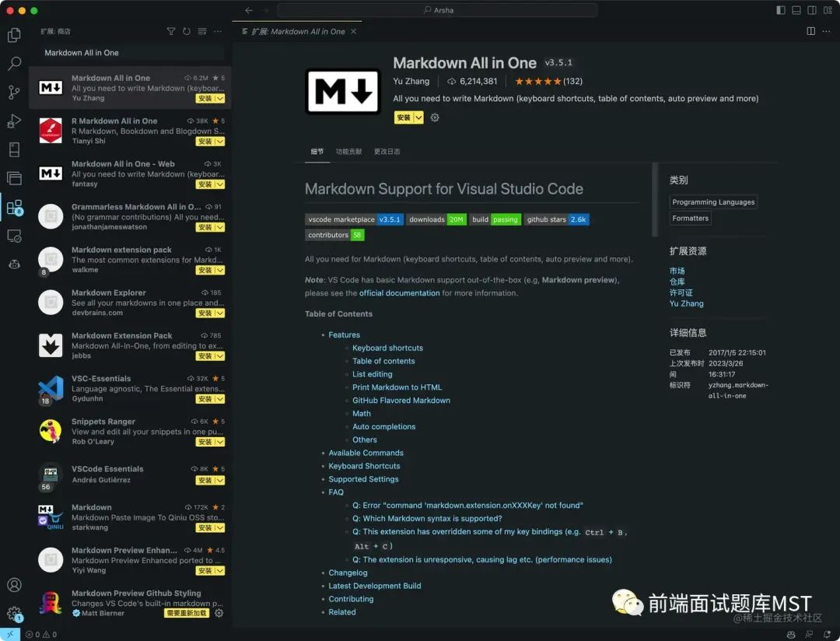Click the build passing badge

pyautogui.click(x=495, y=219)
